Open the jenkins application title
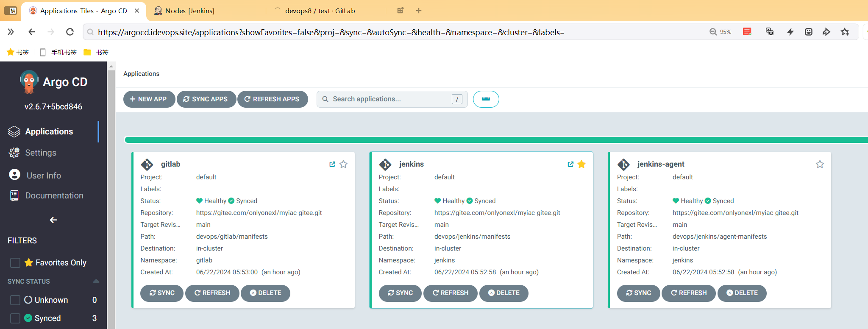Screen dimensions: 868x329 (411, 164)
